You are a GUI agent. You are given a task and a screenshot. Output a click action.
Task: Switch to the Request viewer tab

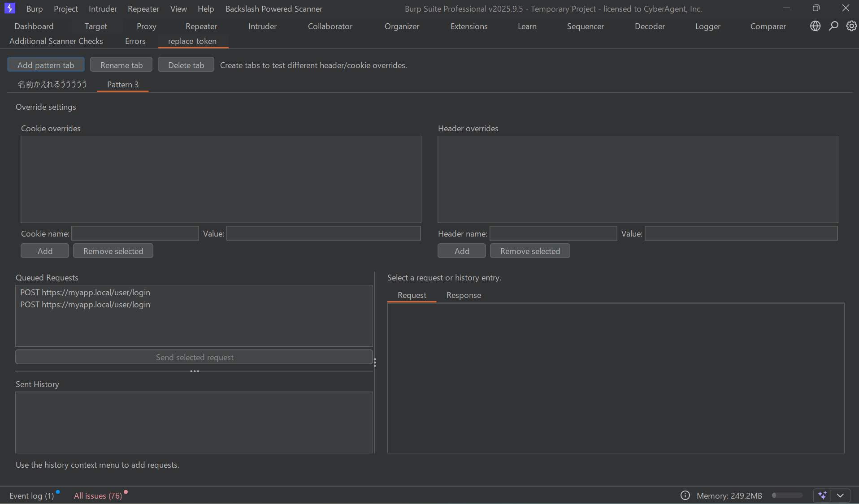[x=412, y=295]
